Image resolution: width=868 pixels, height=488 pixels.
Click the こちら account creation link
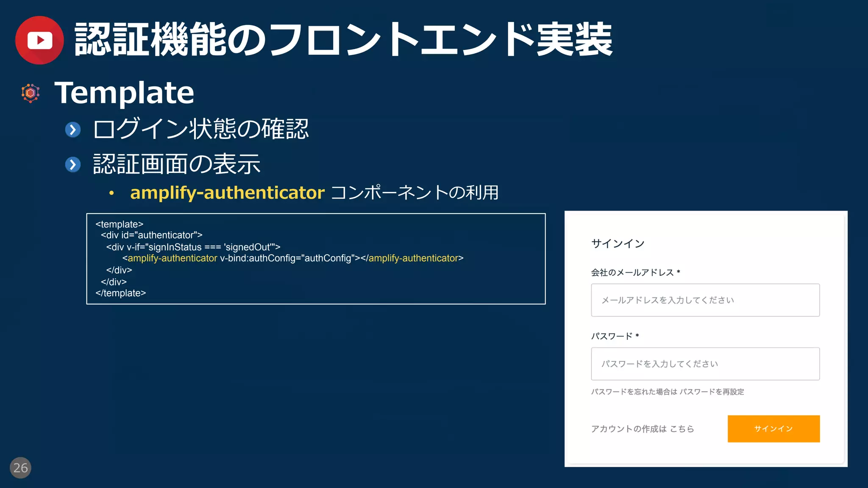tap(682, 429)
